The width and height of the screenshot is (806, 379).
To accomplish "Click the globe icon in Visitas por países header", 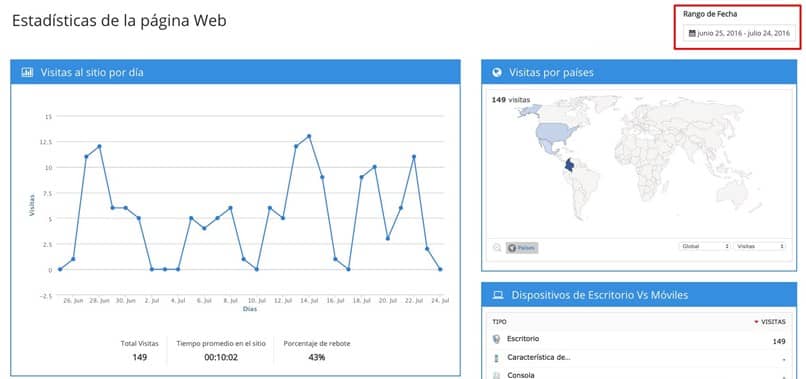I will click(x=497, y=73).
